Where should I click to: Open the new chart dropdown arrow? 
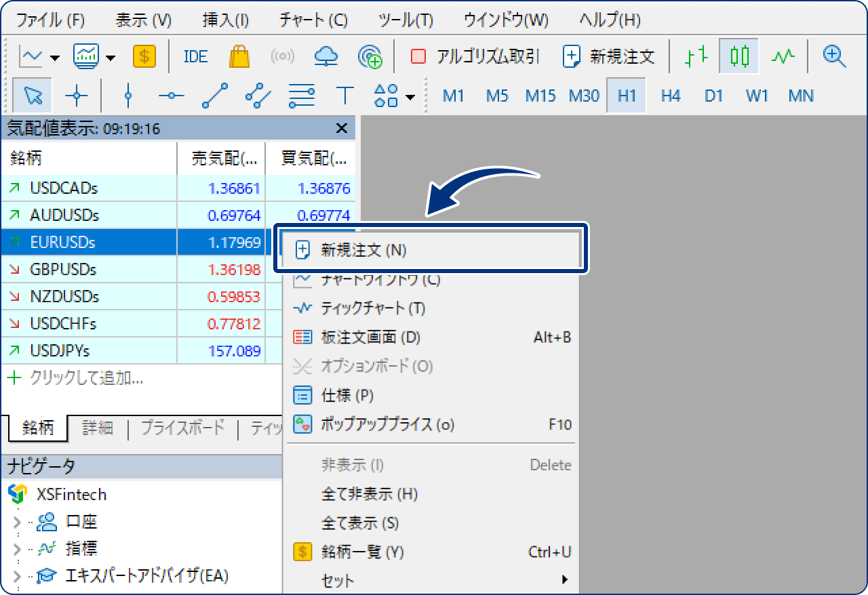(55, 57)
